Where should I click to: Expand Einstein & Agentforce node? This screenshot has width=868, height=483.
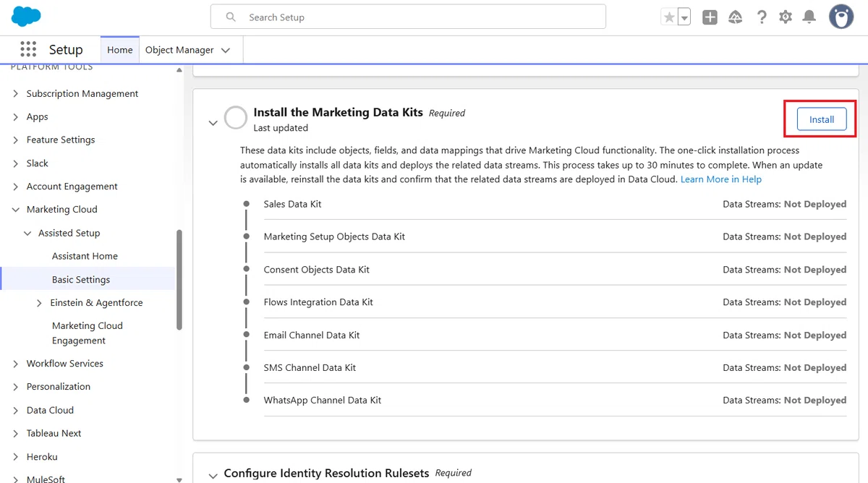(x=39, y=303)
